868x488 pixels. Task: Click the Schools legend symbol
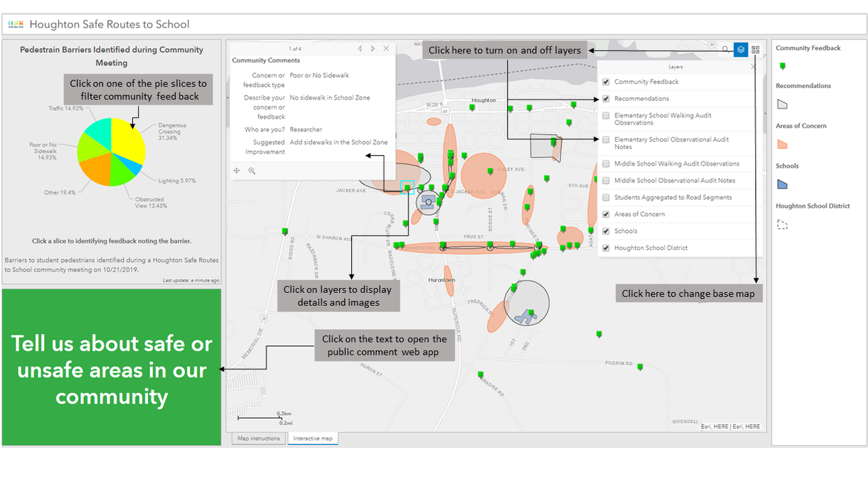point(782,184)
